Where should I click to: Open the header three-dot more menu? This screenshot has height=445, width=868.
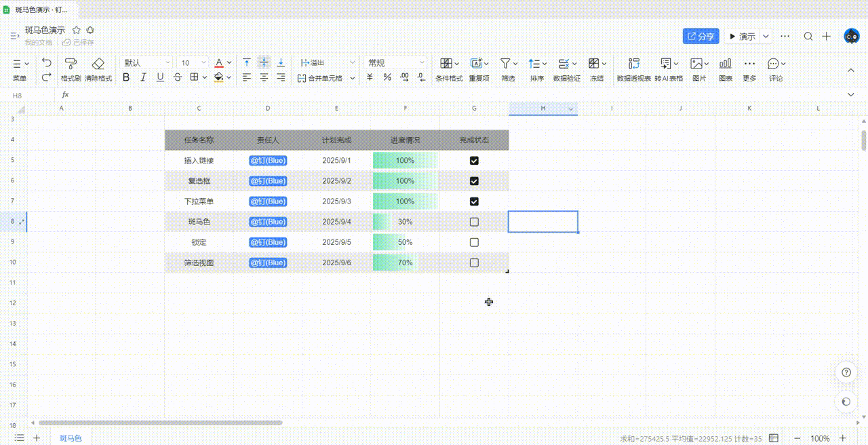tap(785, 37)
